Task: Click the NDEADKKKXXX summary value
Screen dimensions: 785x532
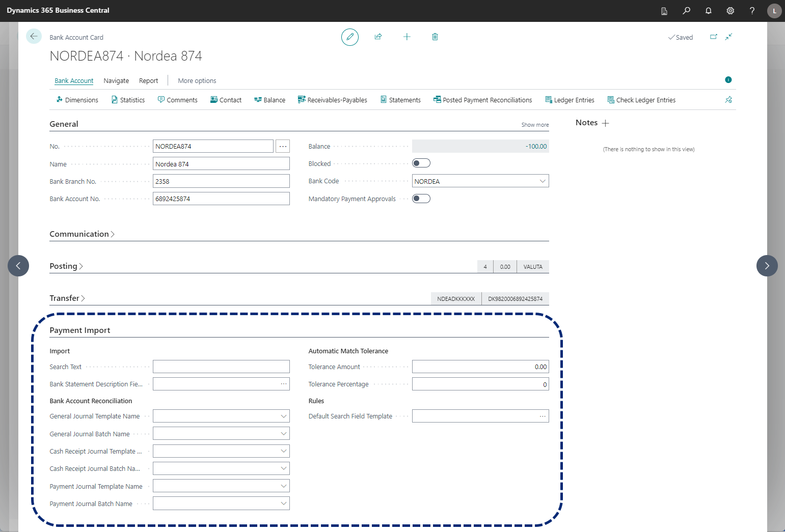Action: (x=456, y=299)
